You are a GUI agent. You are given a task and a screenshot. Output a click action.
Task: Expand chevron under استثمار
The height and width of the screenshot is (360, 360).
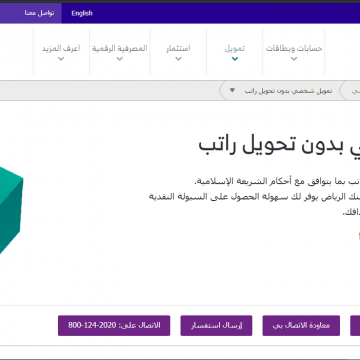tap(178, 59)
